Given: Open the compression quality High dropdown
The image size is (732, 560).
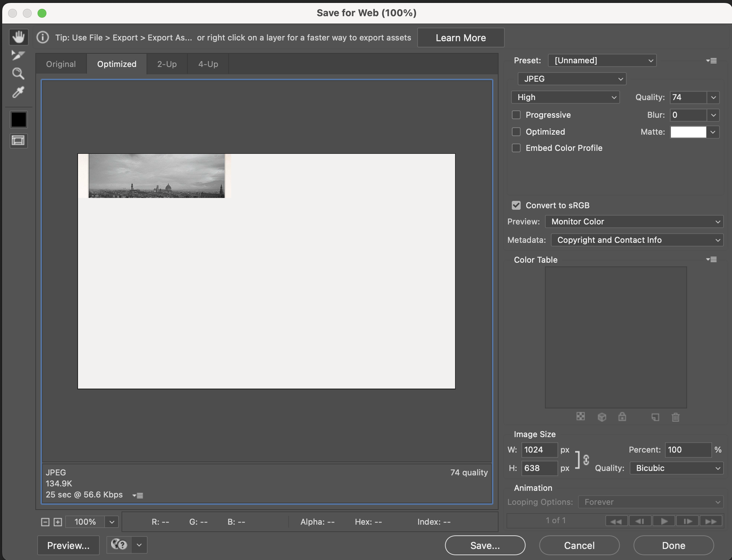Looking at the screenshot, I should (x=565, y=97).
